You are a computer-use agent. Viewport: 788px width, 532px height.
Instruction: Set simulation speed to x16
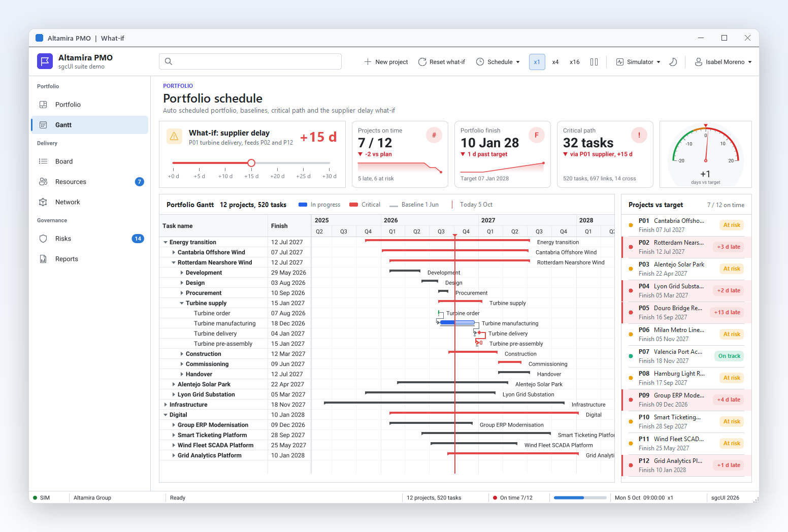[575, 62]
